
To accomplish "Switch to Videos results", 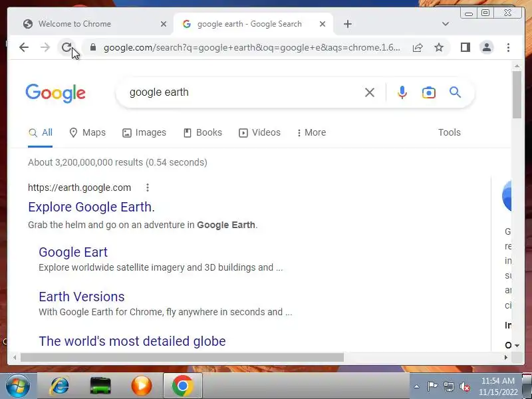I will pos(259,132).
